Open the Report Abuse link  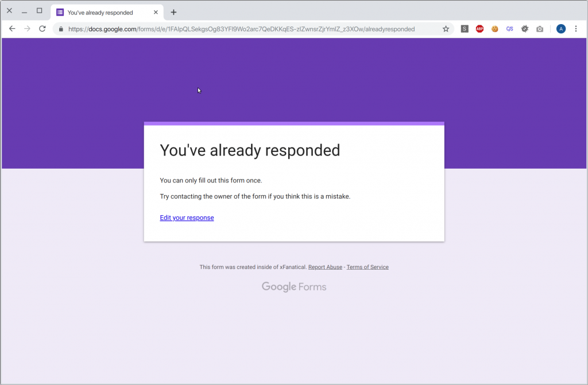tap(325, 267)
